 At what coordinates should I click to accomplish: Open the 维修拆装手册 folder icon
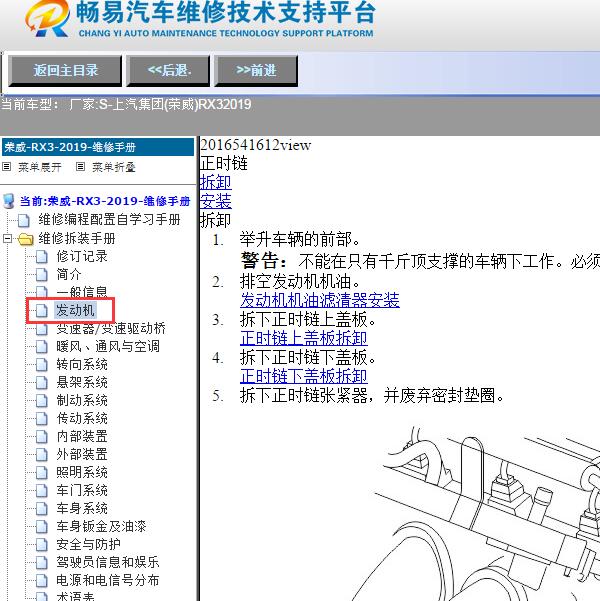26,239
